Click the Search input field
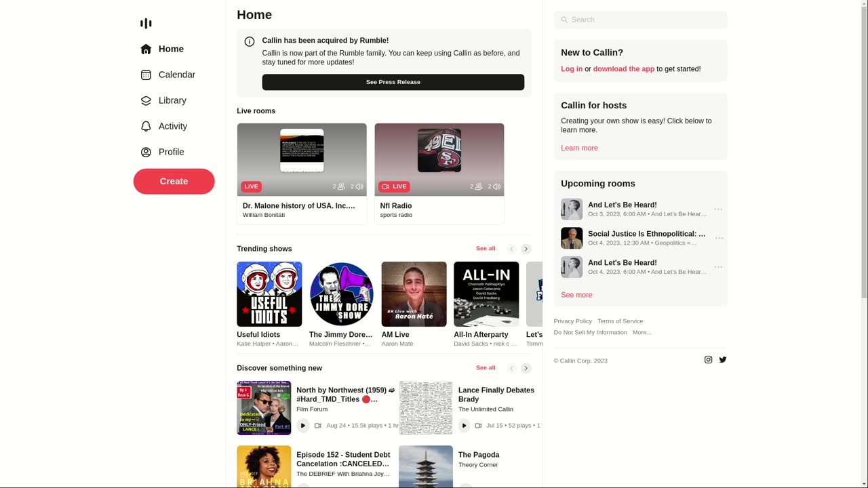This screenshot has width=868, height=488. pyautogui.click(x=640, y=20)
